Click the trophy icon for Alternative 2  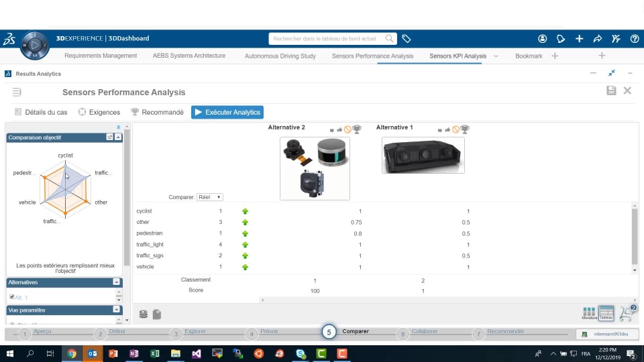tap(357, 129)
